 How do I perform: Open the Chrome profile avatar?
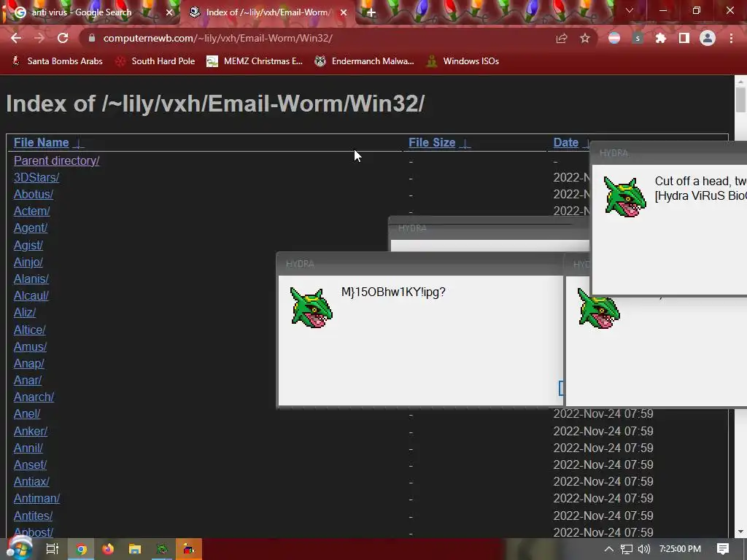click(708, 38)
